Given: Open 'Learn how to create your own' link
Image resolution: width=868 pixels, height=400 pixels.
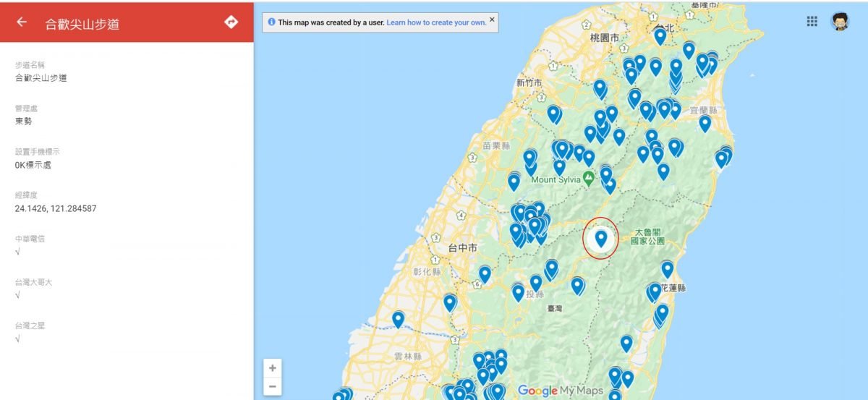Looking at the screenshot, I should click(436, 22).
